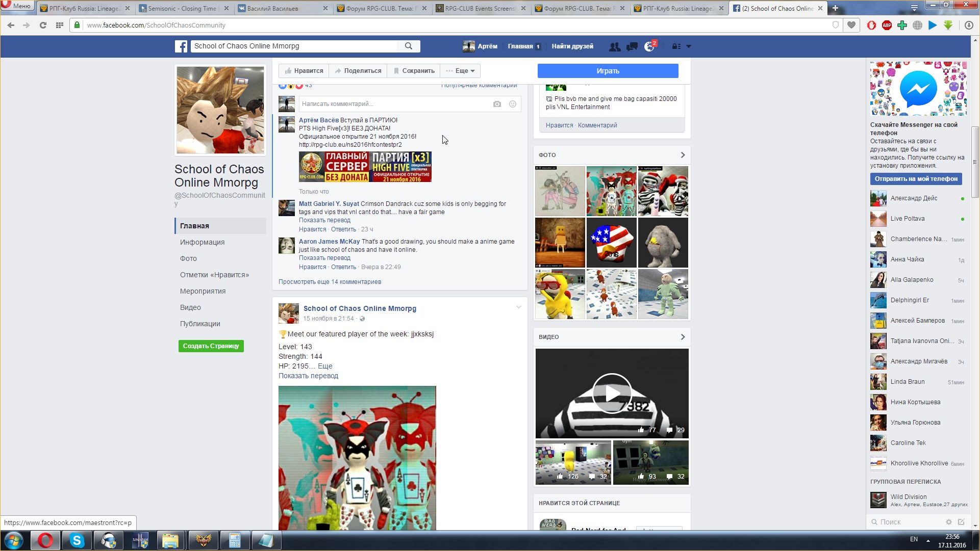Viewport: 980px width, 551px height.
Task: Click Найти друзей link in header
Action: click(x=572, y=46)
